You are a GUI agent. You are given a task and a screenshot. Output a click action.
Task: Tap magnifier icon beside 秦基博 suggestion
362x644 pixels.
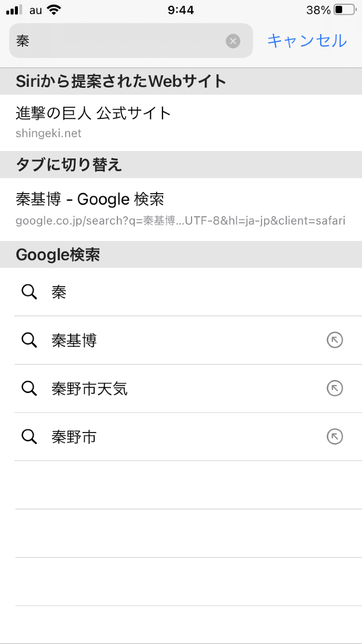click(x=29, y=340)
